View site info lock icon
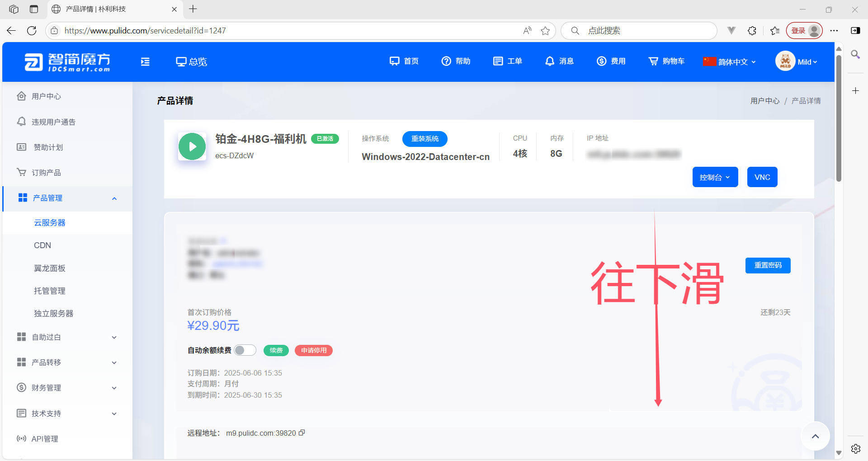The image size is (868, 461). [54, 31]
